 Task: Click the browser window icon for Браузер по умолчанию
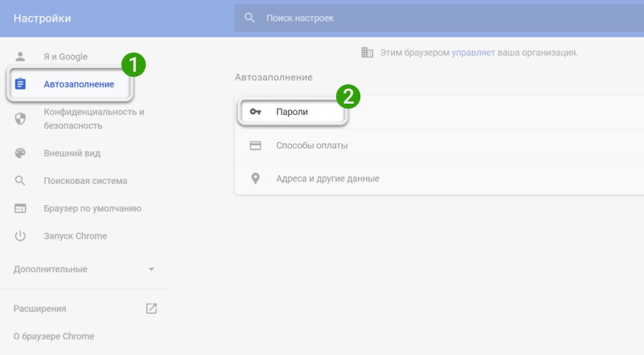(x=20, y=208)
